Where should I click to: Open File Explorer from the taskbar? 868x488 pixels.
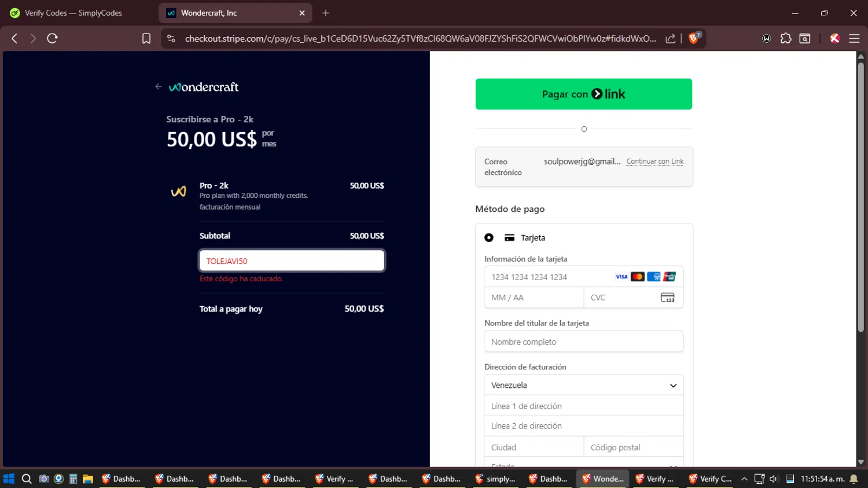click(x=88, y=479)
